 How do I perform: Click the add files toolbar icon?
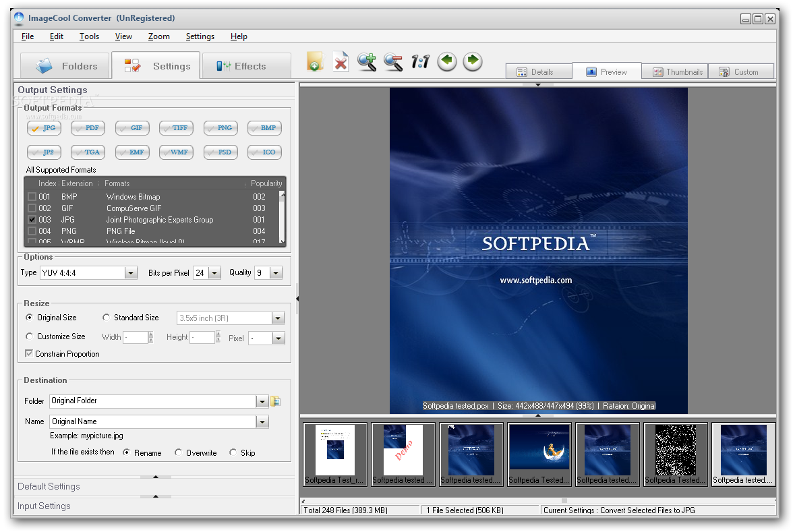314,62
